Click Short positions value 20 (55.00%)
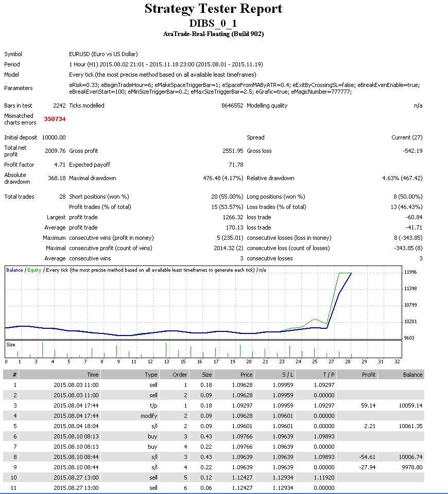 (x=227, y=197)
